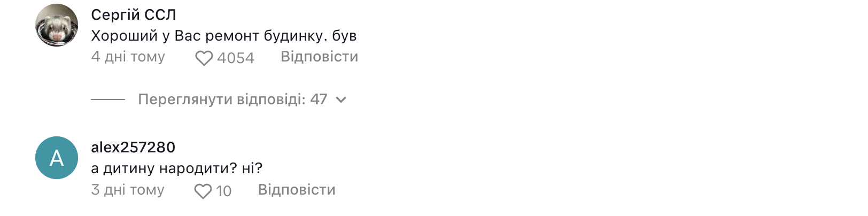Reply to Сергій ССЛ's comment via Відповісти
Image resolution: width=868 pixels, height=216 pixels.
pyautogui.click(x=319, y=57)
